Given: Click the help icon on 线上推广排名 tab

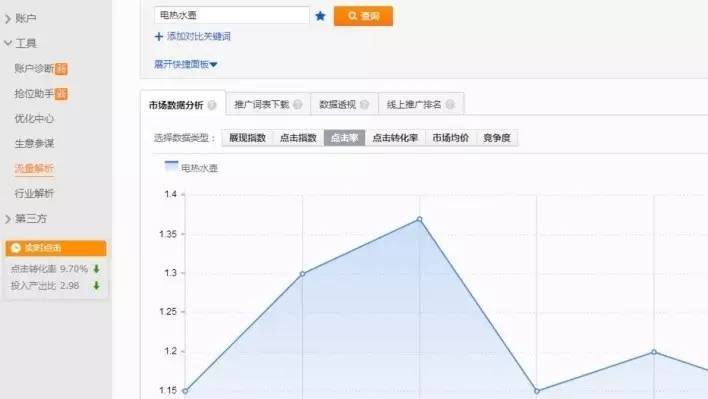Looking at the screenshot, I should click(450, 104).
